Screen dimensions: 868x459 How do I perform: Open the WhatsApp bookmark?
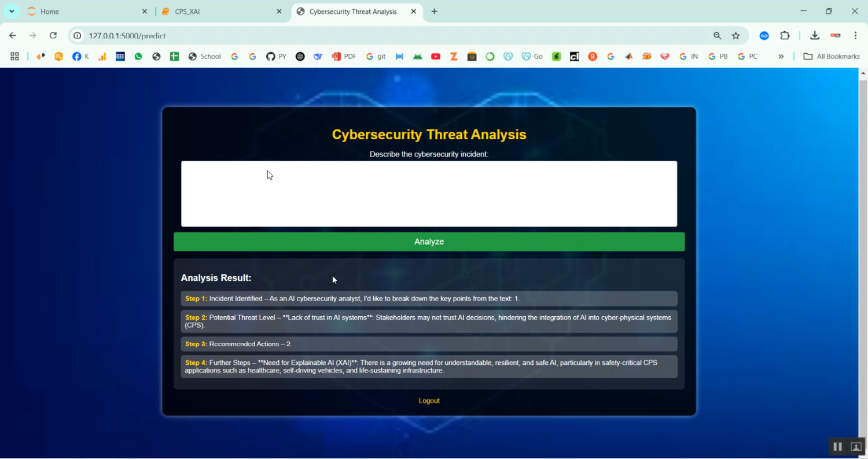pyautogui.click(x=138, y=57)
